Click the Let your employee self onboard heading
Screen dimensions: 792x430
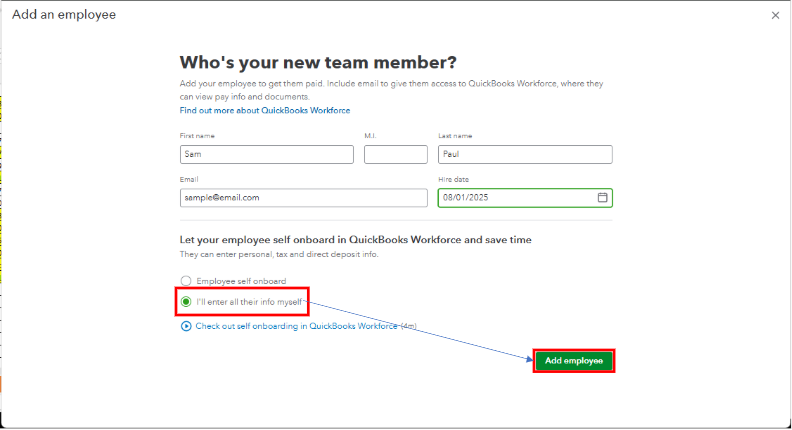355,240
